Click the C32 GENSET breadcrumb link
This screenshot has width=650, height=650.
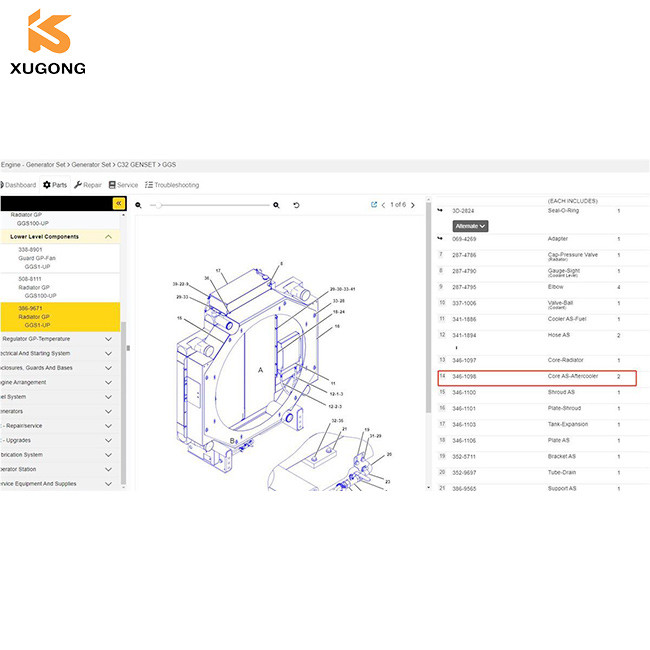137,164
